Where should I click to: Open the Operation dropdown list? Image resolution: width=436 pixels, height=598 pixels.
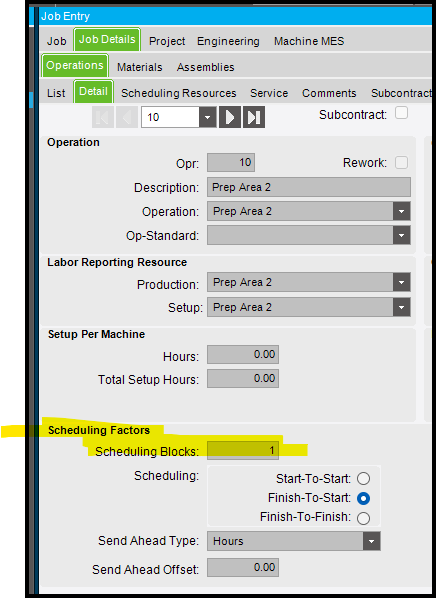coord(401,211)
